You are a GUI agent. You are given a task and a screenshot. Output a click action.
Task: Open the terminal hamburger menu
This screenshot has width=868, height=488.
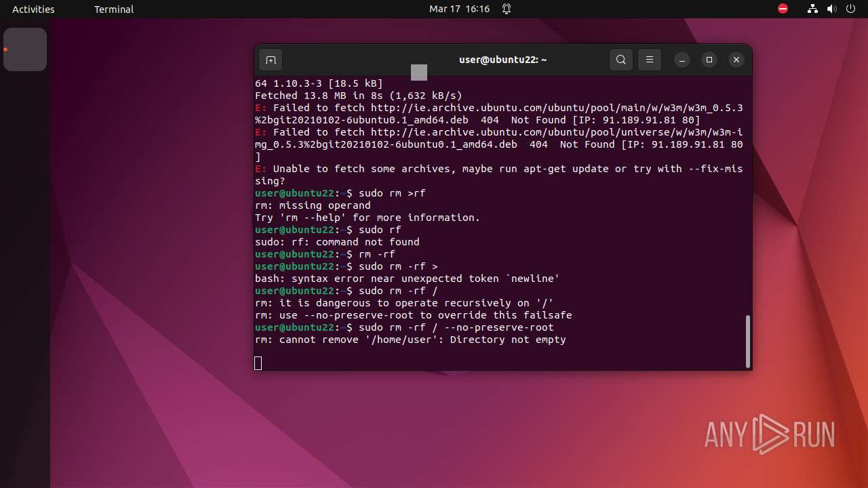[649, 60]
